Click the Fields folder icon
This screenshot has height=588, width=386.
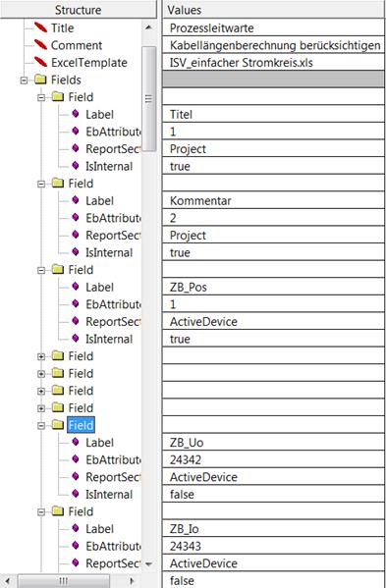(x=40, y=80)
